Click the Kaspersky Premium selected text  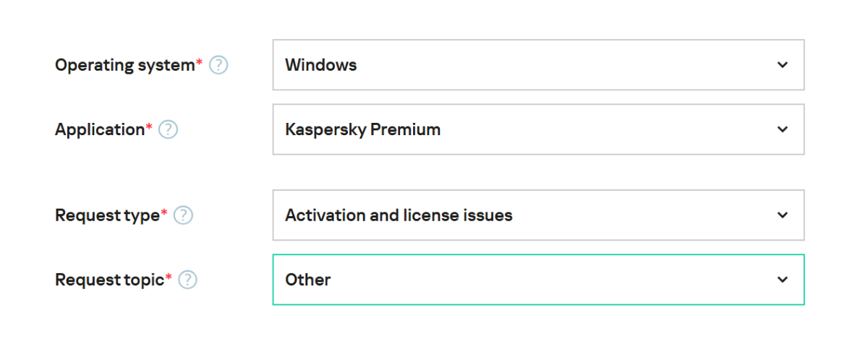[x=362, y=129]
